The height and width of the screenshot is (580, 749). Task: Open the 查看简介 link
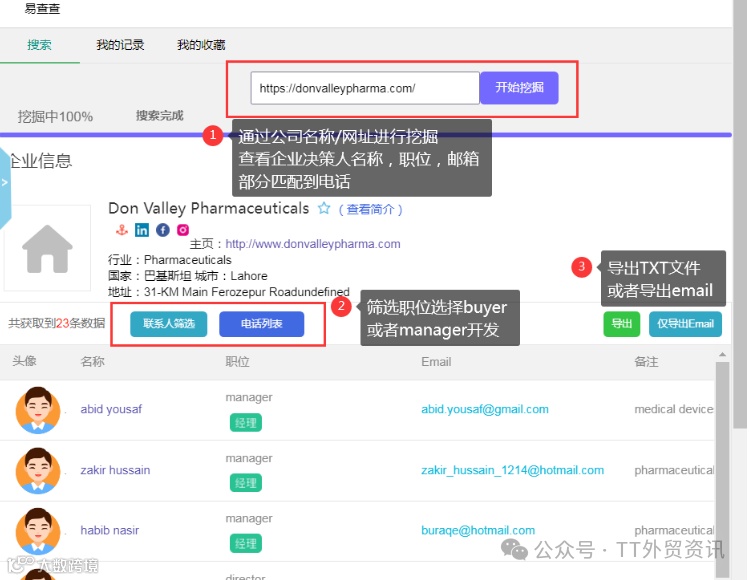pos(371,209)
